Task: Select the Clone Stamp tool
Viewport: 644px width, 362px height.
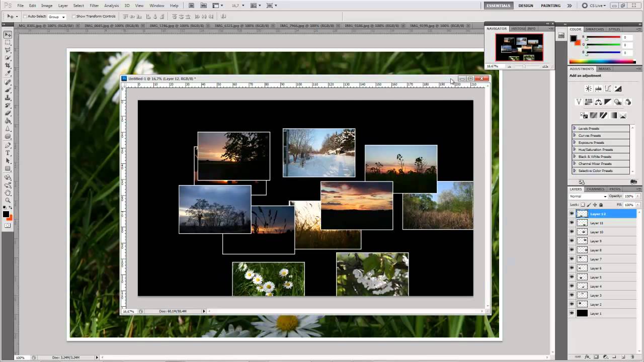Action: point(8,98)
